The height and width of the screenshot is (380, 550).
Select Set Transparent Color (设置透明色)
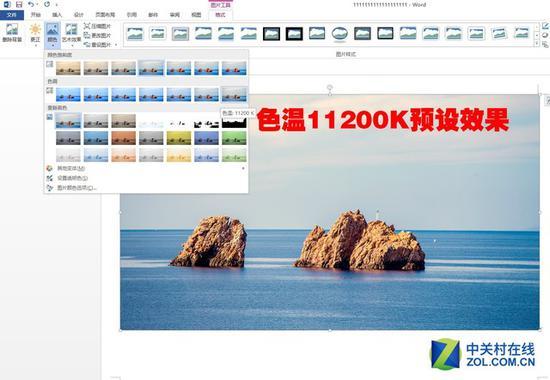(146, 178)
